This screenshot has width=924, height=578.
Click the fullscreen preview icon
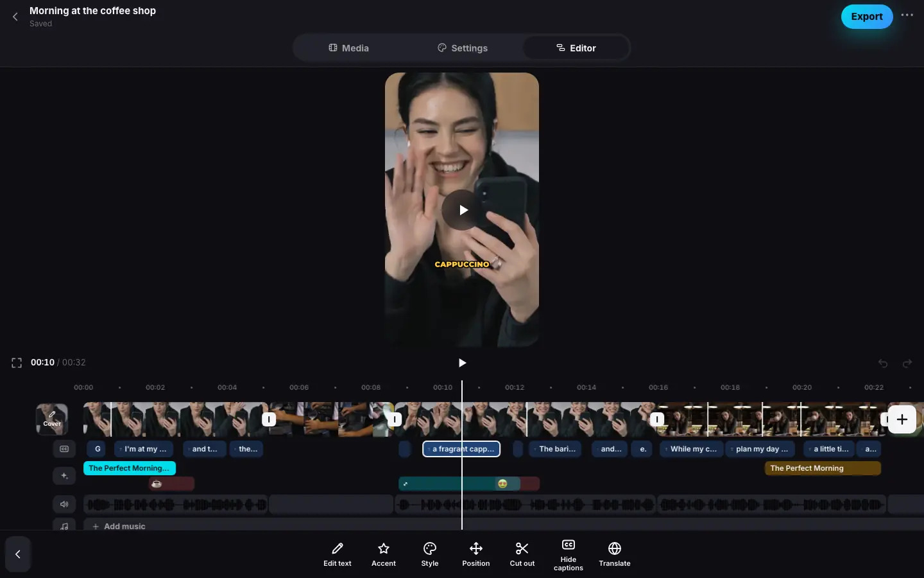click(17, 363)
